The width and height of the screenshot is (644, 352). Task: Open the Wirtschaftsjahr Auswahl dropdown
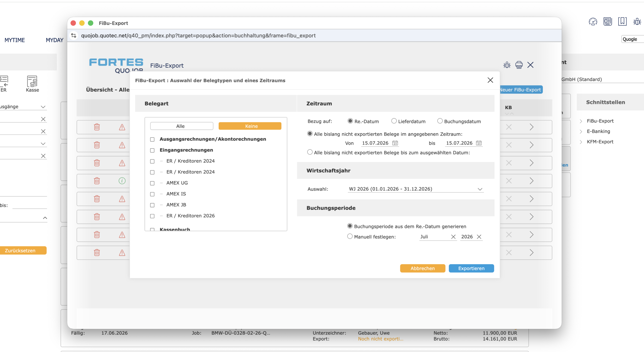[x=416, y=189]
